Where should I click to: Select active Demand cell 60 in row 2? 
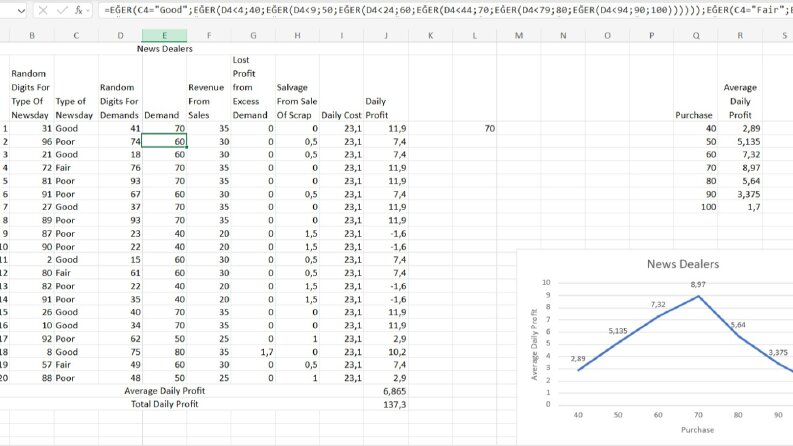tap(164, 141)
